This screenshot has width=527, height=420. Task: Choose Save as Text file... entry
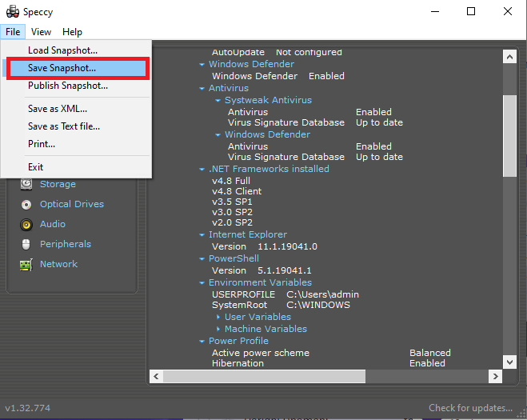(76, 126)
